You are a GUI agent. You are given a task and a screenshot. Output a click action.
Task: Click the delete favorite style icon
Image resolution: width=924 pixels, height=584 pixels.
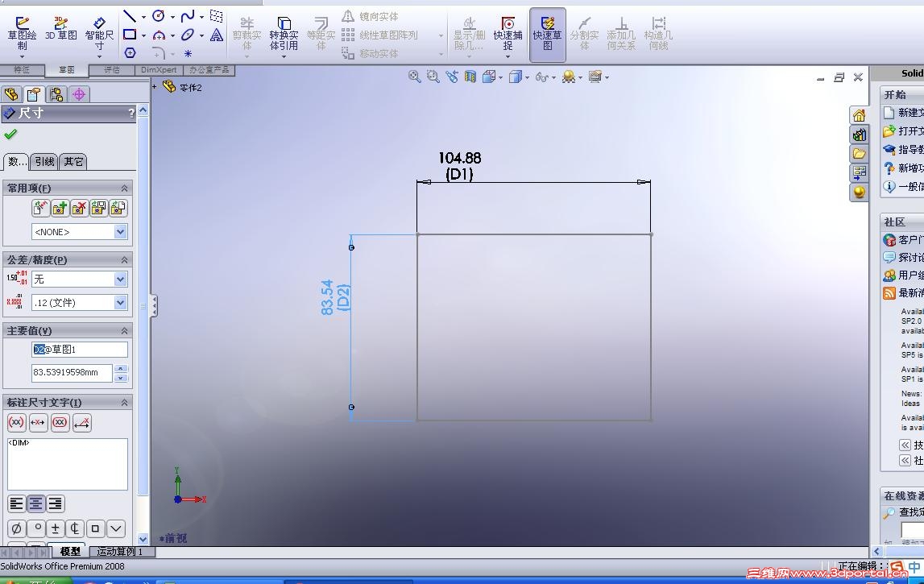[x=79, y=208]
